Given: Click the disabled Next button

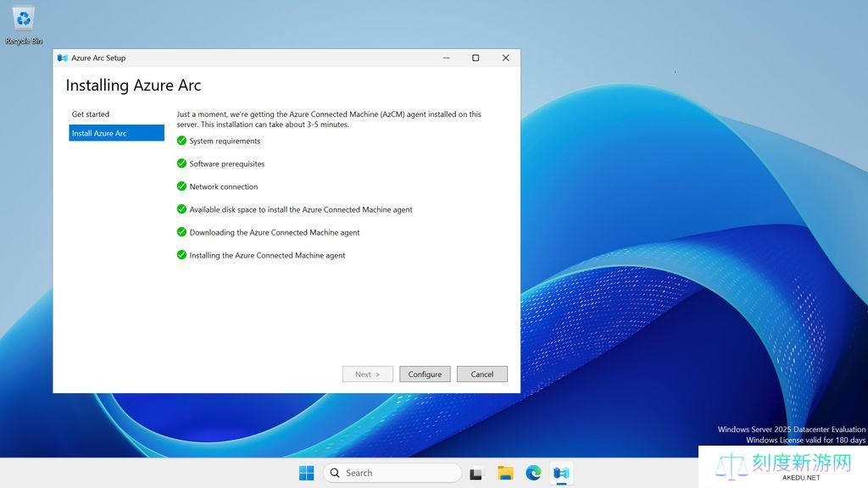Looking at the screenshot, I should click(x=368, y=374).
